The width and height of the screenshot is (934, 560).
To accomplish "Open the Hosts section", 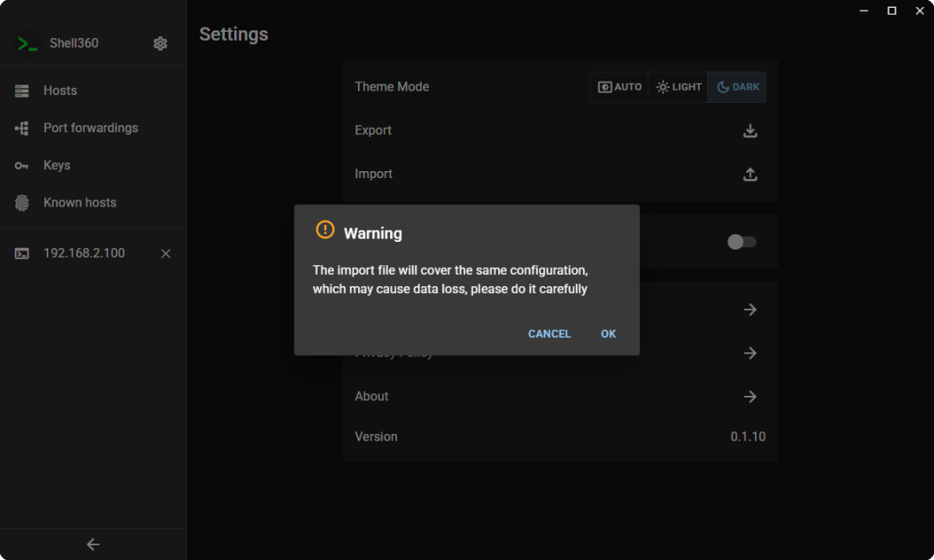I will point(60,91).
